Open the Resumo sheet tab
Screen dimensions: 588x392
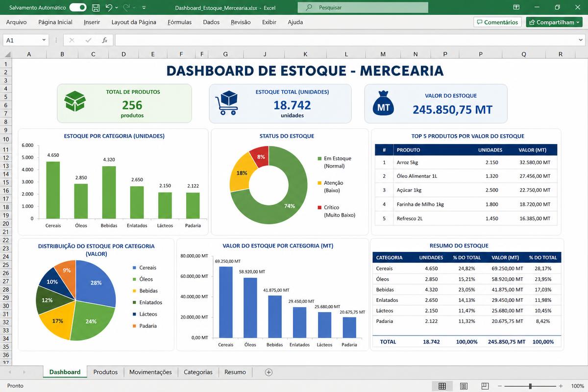pyautogui.click(x=235, y=372)
